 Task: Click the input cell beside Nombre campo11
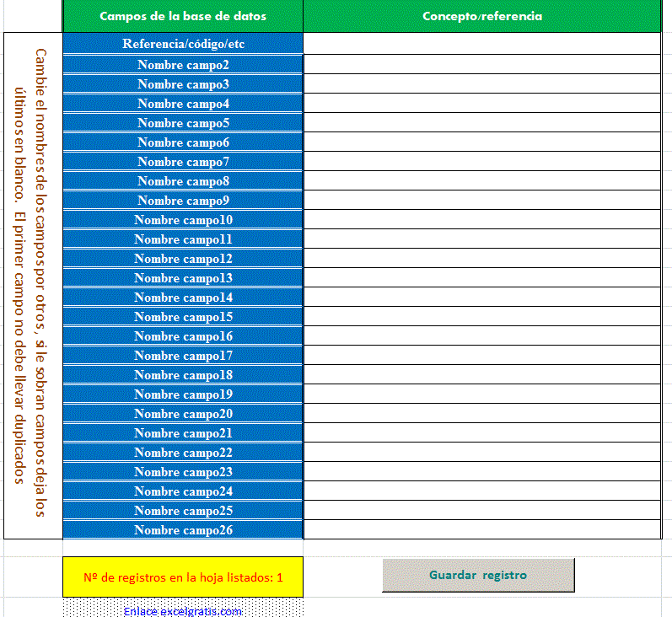[x=482, y=239]
